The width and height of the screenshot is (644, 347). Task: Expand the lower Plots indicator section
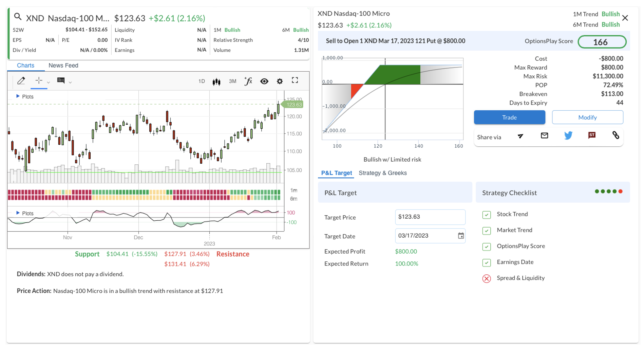[x=25, y=213]
